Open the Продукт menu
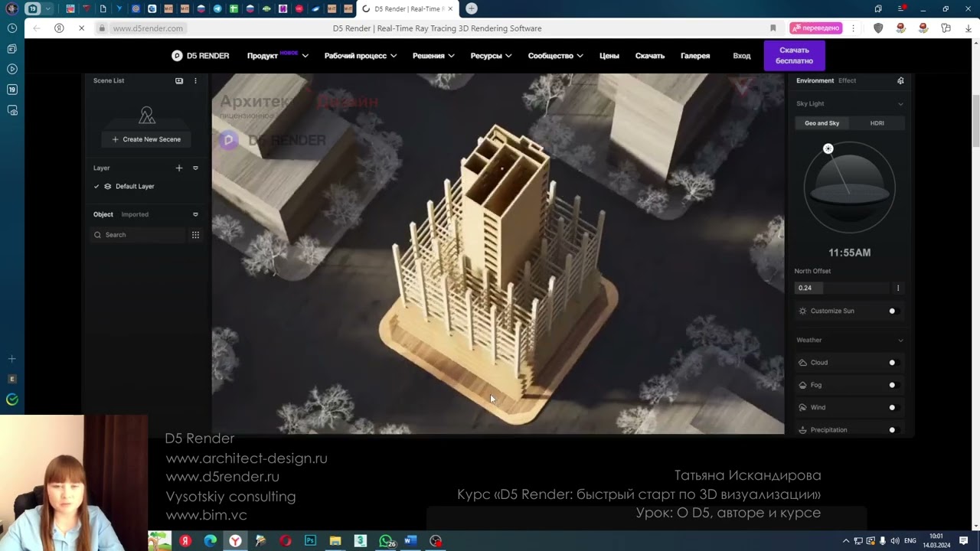Image resolution: width=980 pixels, height=551 pixels. (x=277, y=56)
